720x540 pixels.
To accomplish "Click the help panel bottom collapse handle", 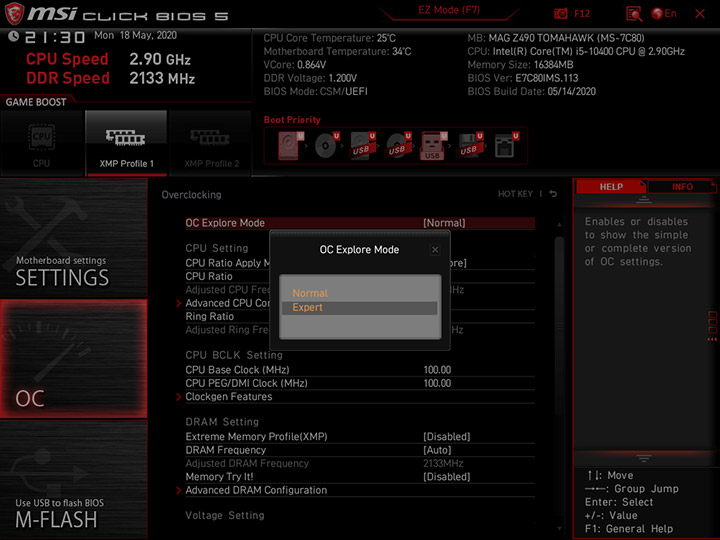I will click(644, 458).
